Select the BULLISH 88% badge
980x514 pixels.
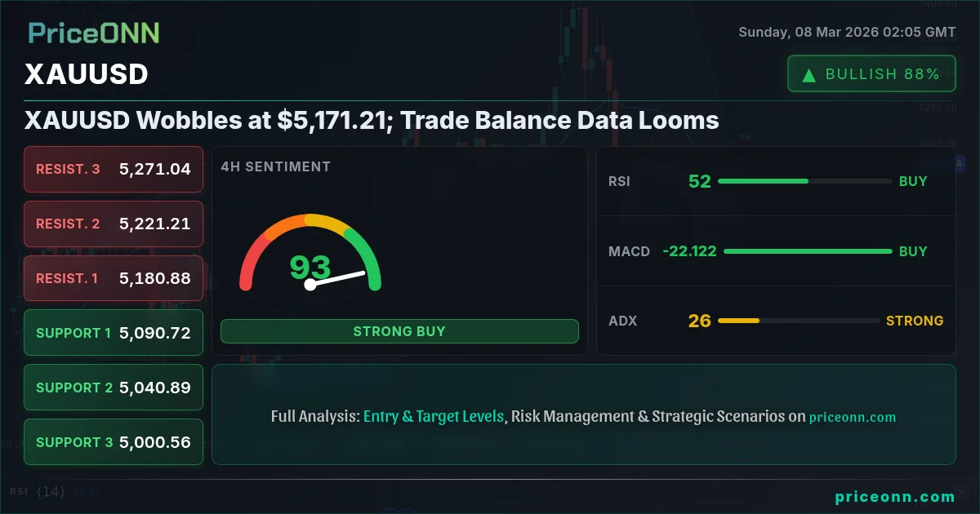point(871,73)
